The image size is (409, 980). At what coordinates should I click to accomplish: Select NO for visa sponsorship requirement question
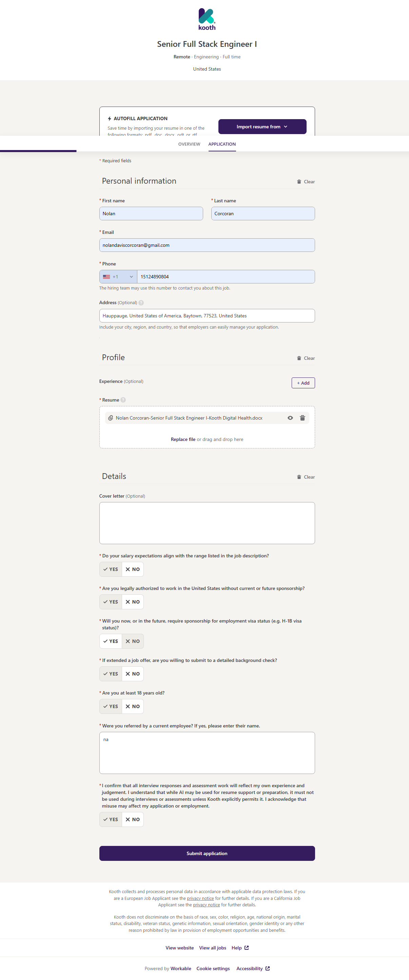[x=133, y=641]
